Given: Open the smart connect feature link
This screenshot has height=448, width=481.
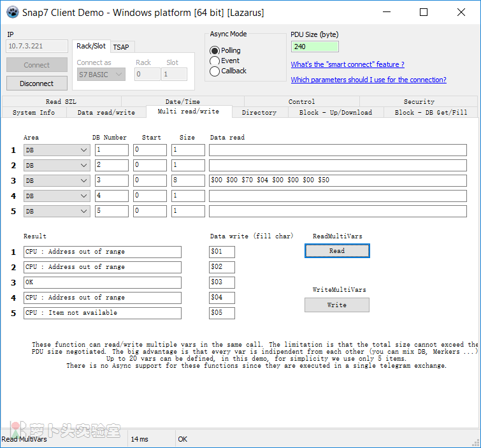Looking at the screenshot, I should [348, 64].
